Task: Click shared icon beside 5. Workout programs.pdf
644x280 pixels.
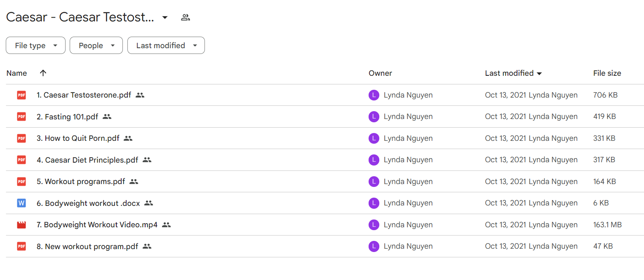Action: (x=134, y=182)
